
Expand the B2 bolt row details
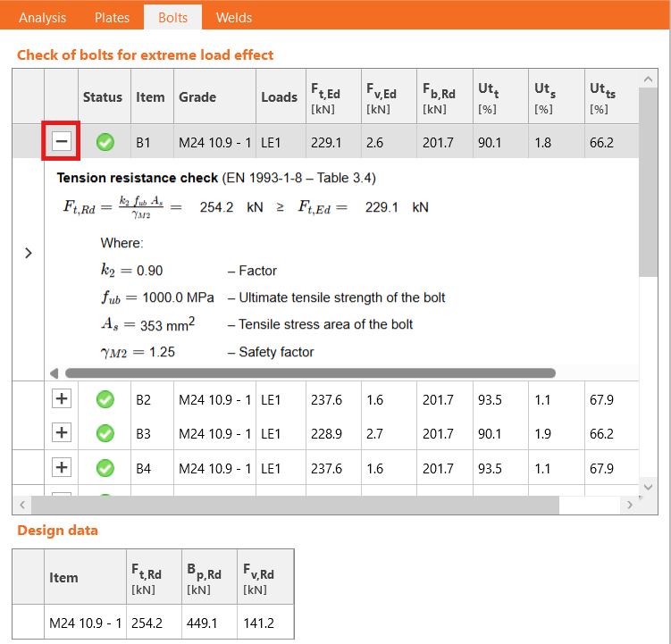(x=62, y=399)
